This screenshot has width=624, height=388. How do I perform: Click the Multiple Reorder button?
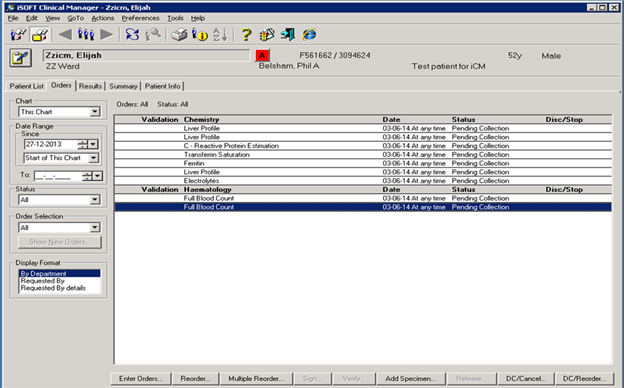256,378
